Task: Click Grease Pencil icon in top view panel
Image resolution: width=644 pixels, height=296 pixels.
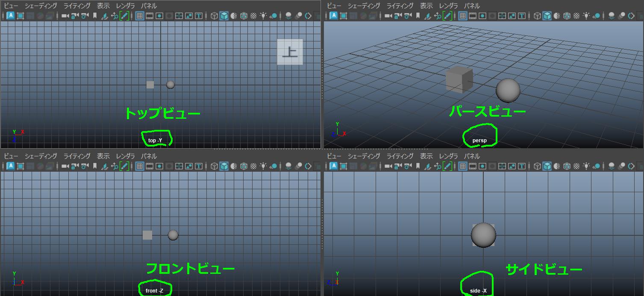Action: (x=124, y=16)
